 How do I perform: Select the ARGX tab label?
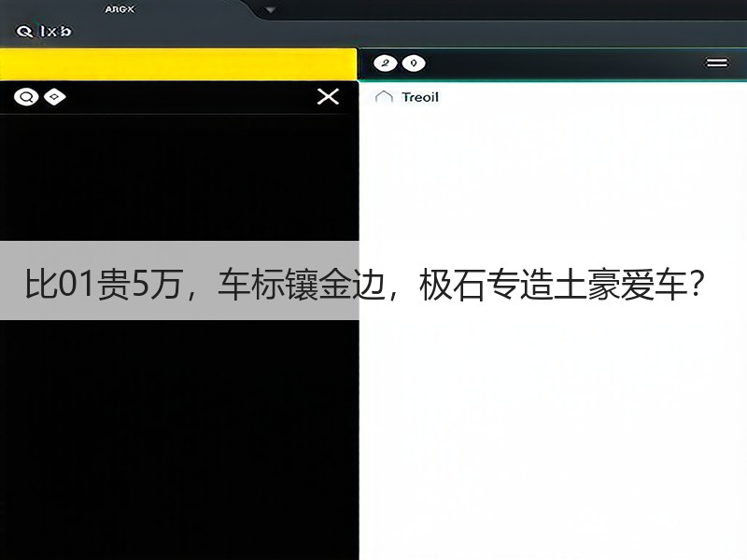coord(120,9)
